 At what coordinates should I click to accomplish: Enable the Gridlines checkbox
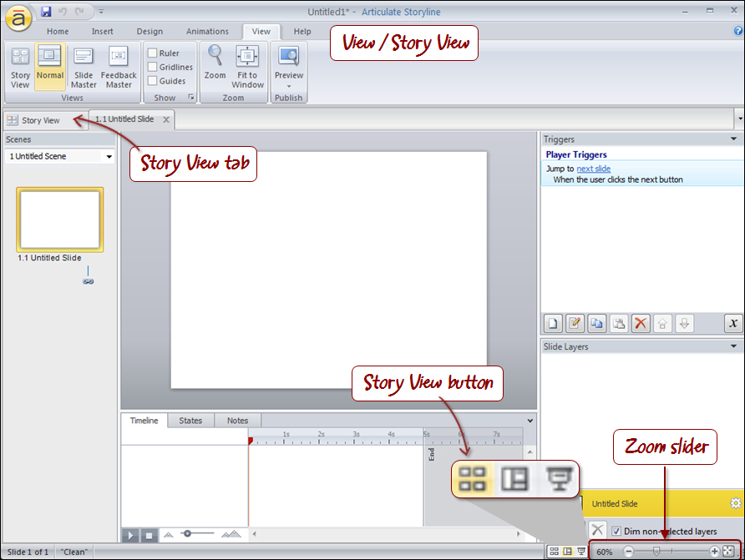153,67
